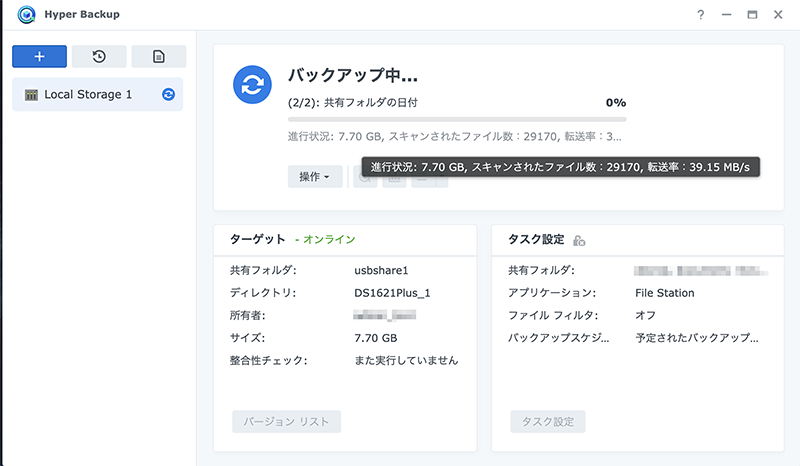Viewport: 800px width, 466px height.
Task: Click the encryption lock icon beside タスク設定
Action: [x=579, y=241]
